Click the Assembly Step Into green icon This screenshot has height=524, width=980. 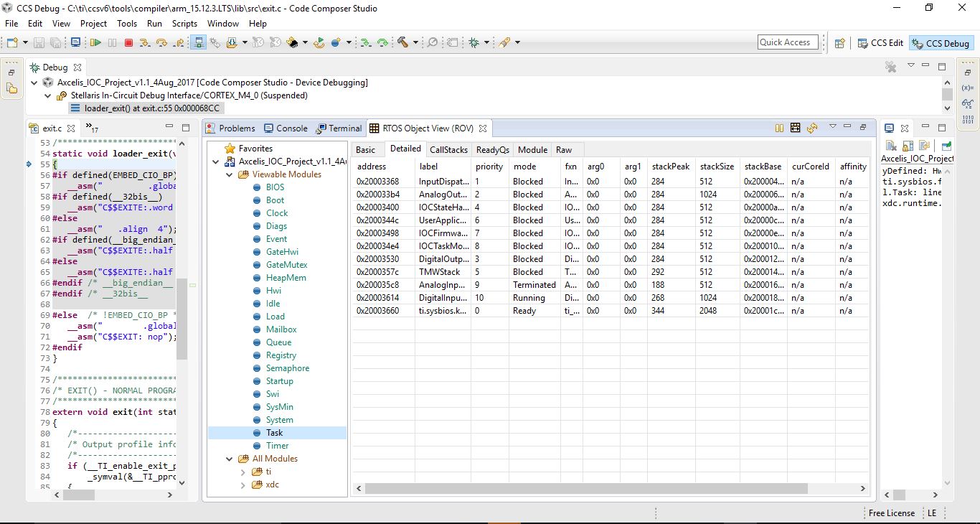coord(365,42)
